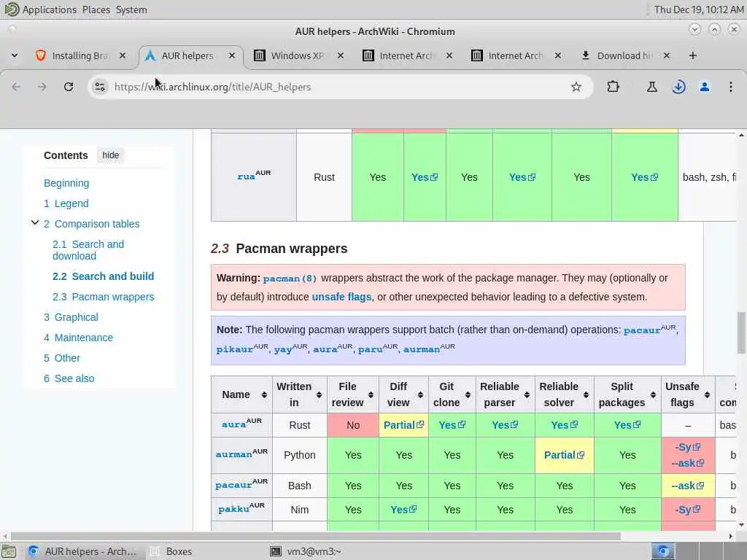Collapse the Comparison tables section
This screenshot has width=747, height=560.
point(35,223)
